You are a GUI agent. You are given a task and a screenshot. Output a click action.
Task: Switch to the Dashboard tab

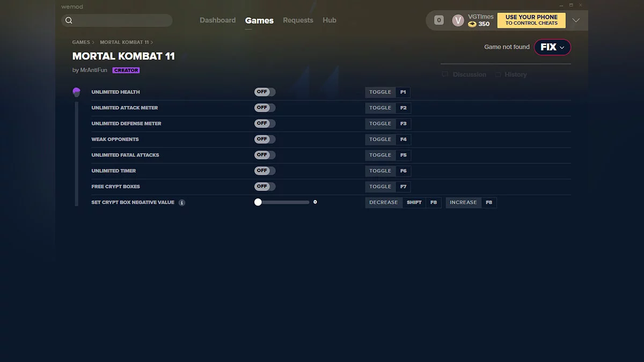(x=217, y=20)
